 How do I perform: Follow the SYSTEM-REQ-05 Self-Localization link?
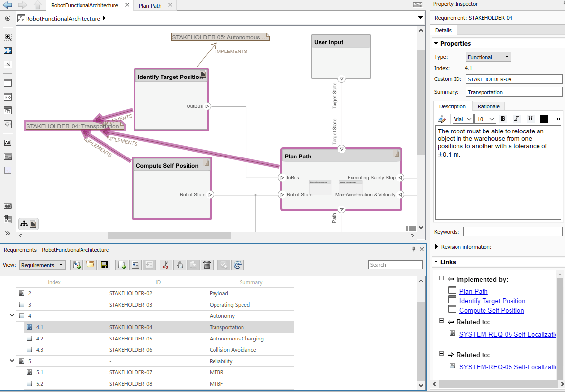coord(508,334)
